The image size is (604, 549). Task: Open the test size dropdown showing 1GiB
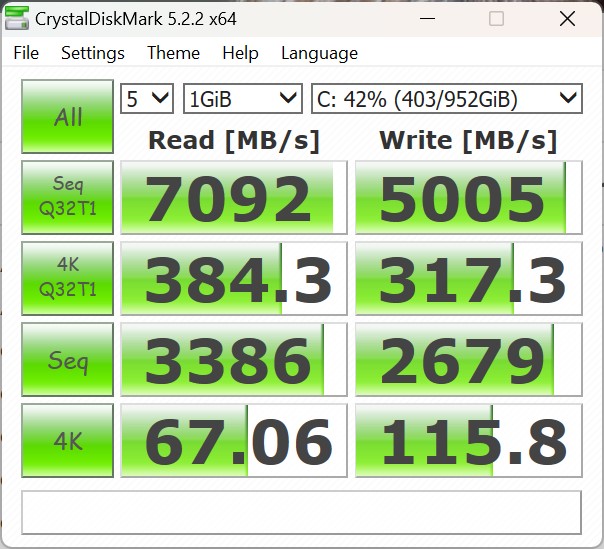coord(243,99)
